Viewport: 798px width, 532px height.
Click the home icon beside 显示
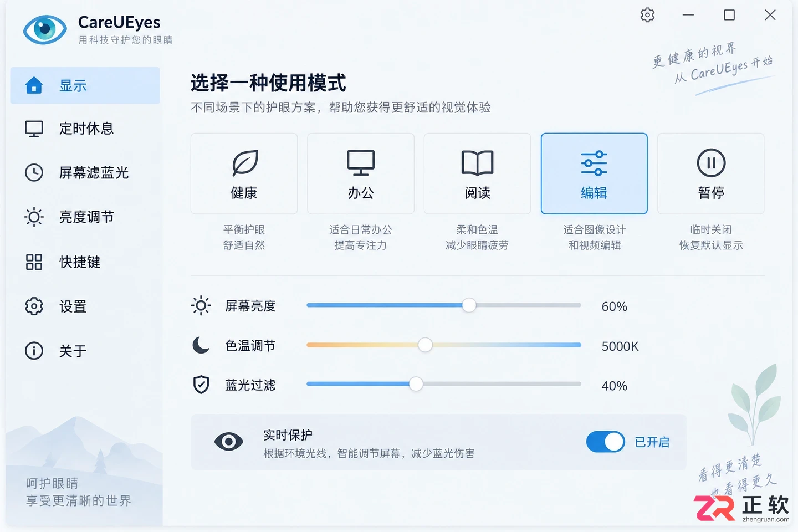[x=34, y=85]
